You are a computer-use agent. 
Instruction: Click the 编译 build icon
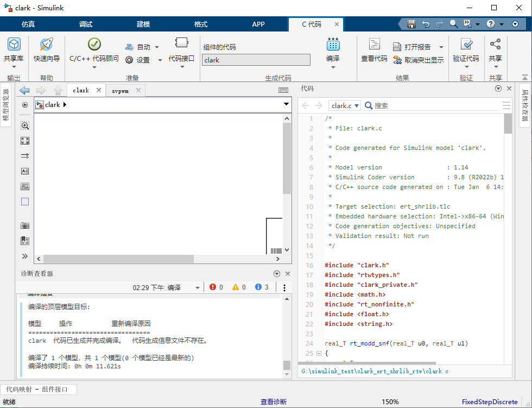tap(333, 44)
